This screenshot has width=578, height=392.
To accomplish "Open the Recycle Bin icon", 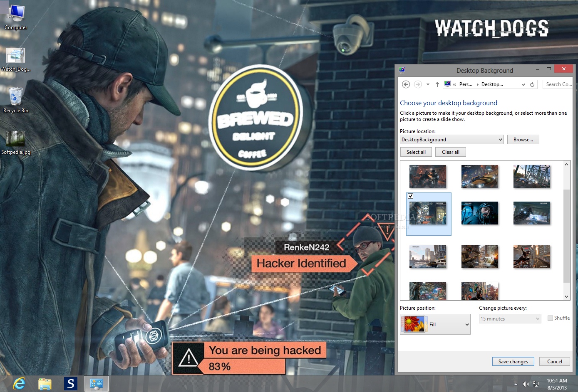I will pyautogui.click(x=16, y=100).
